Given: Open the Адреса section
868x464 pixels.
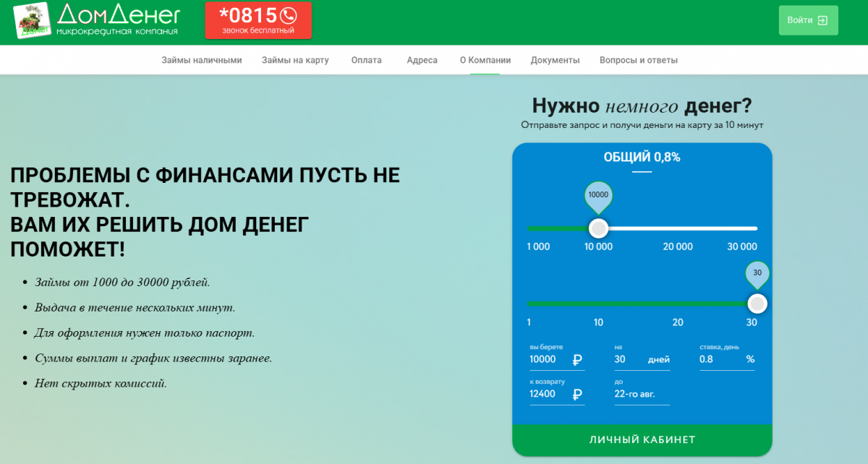Looking at the screenshot, I should pyautogui.click(x=422, y=60).
